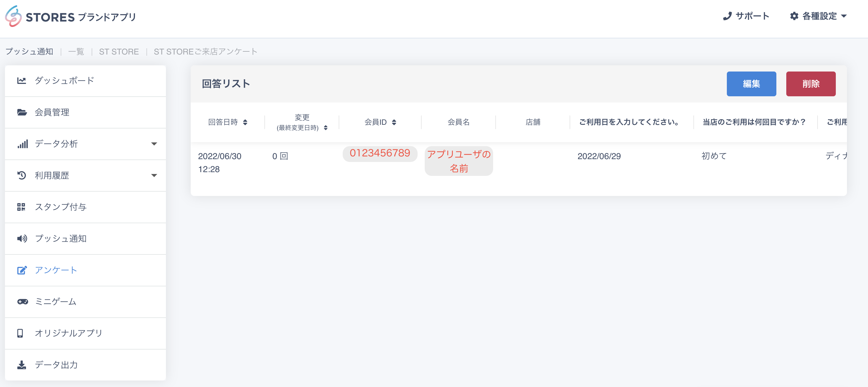Click the 回答リスト heading
The image size is (868, 387).
point(226,84)
